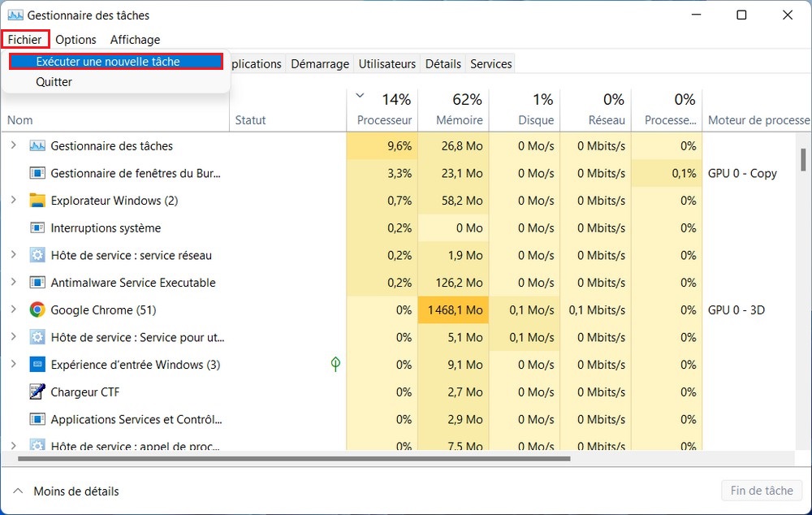Select the Expérience d'entrée Windows icon
This screenshot has width=812, height=515.
pos(37,365)
